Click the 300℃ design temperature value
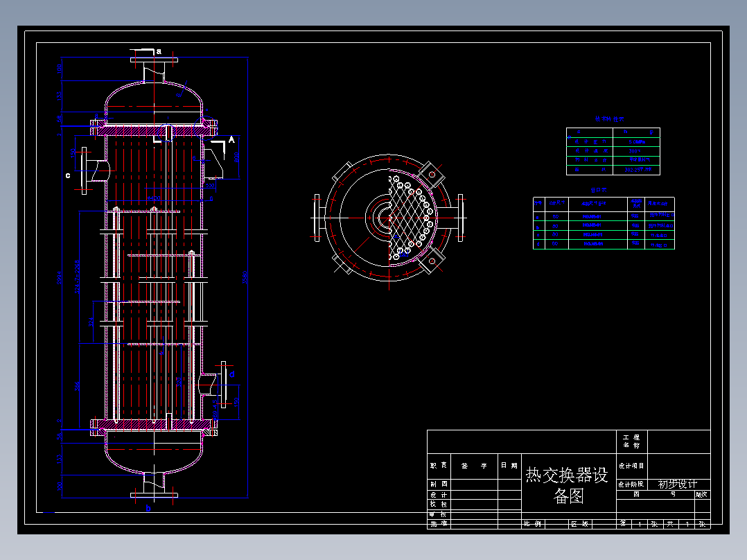Screen dimensions: 747x560 [x=634, y=151]
